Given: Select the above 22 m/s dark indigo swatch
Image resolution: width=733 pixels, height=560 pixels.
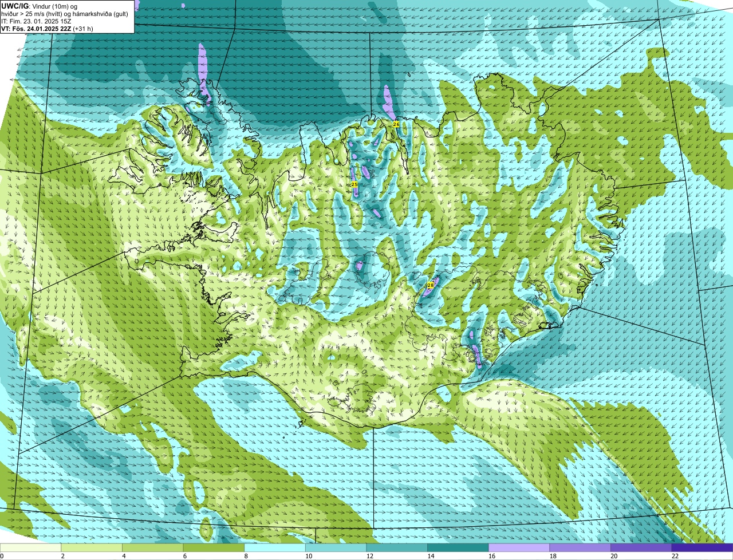Looking at the screenshot, I should click(703, 547).
